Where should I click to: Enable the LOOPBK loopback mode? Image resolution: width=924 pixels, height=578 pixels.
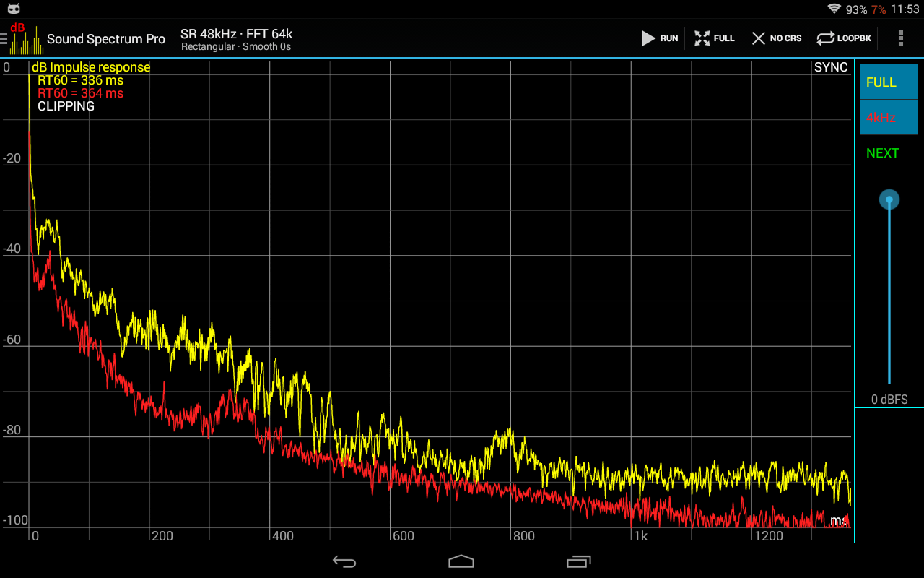pyautogui.click(x=844, y=38)
